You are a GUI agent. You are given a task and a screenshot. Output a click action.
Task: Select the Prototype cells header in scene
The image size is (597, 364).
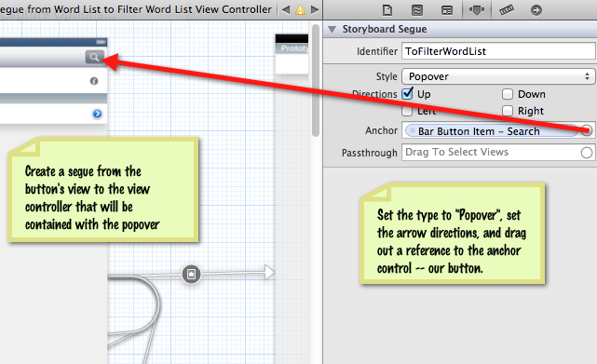(x=292, y=48)
